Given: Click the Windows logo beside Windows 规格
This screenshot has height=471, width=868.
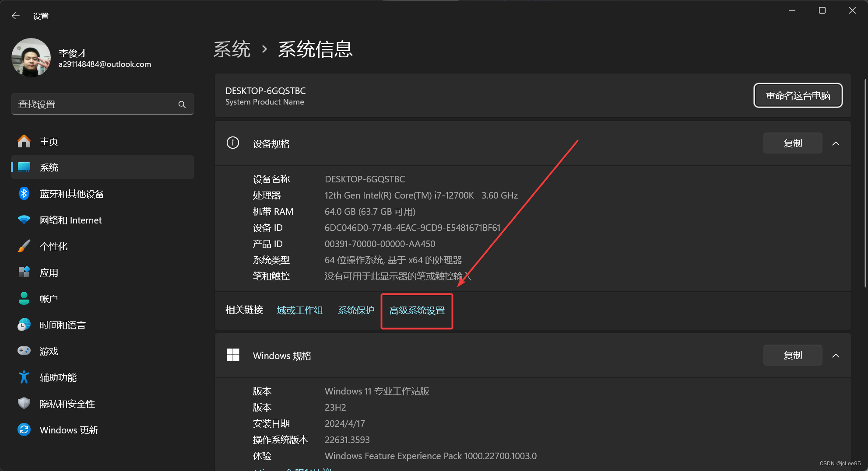Looking at the screenshot, I should tap(233, 355).
